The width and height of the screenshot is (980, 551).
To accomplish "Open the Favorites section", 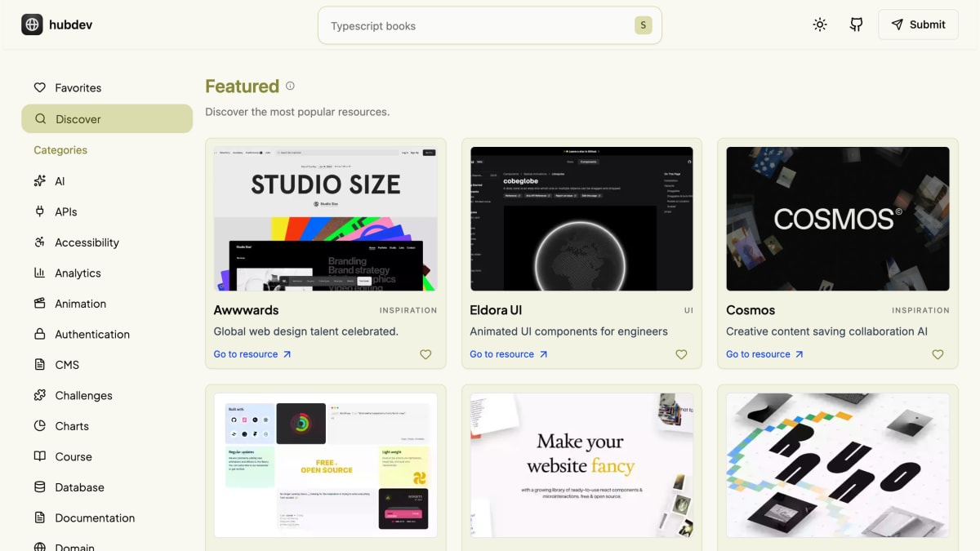I will (107, 87).
